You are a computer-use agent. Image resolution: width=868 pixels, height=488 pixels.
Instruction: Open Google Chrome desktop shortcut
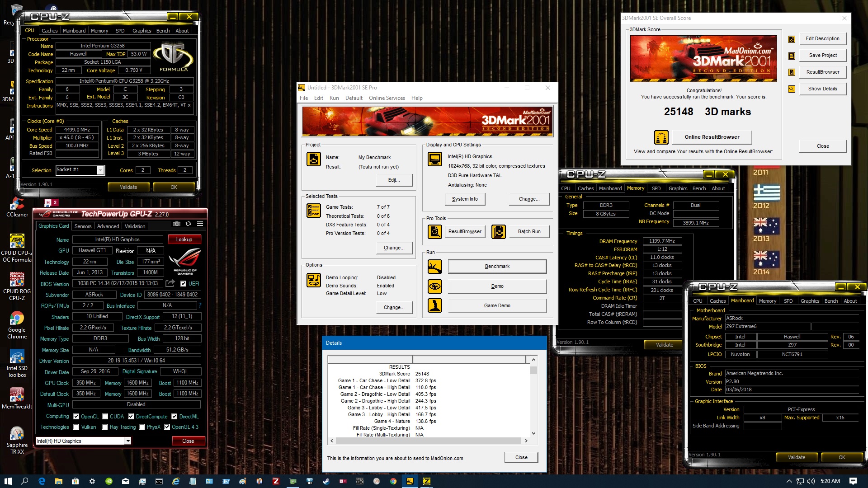coord(17,325)
